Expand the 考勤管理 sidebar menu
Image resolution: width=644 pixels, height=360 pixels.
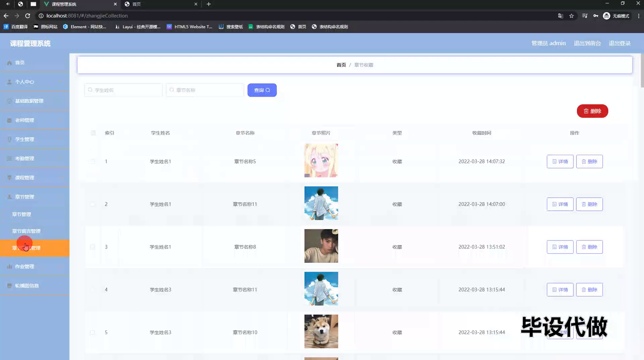pos(35,158)
